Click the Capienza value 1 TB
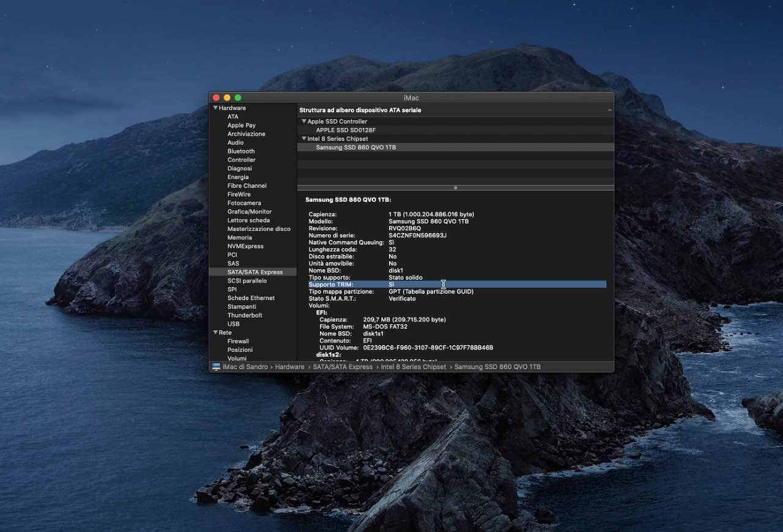 pos(431,215)
